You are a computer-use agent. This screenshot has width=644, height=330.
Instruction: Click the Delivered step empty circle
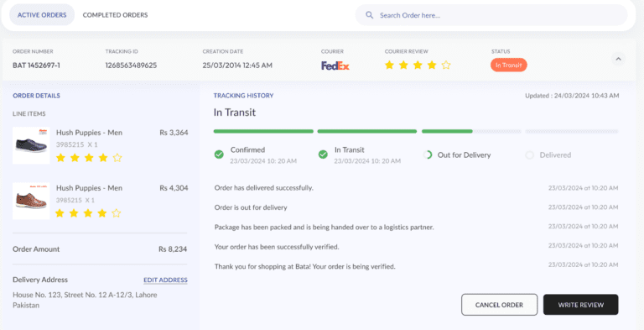click(530, 155)
